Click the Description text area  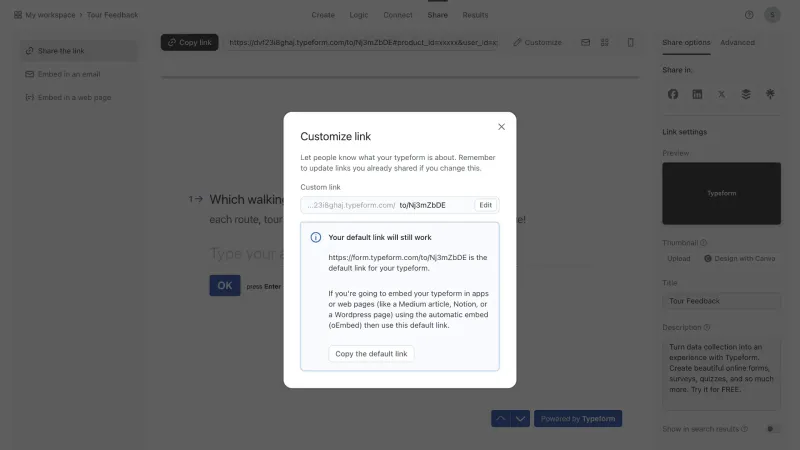tap(721, 374)
